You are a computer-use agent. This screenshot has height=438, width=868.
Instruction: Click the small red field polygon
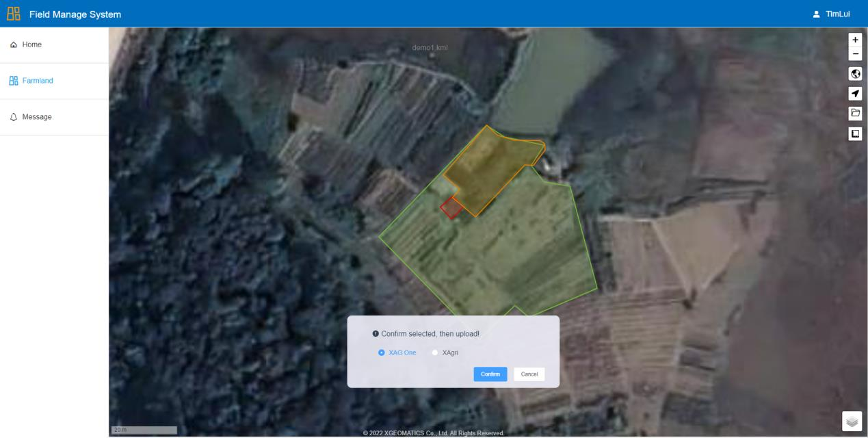(451, 208)
